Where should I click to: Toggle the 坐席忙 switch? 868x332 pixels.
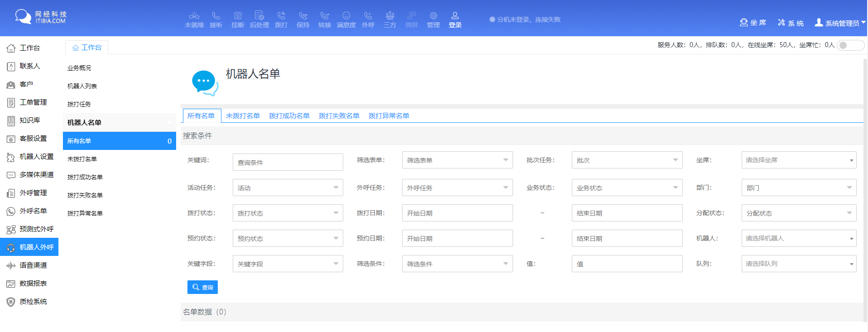pyautogui.click(x=850, y=45)
